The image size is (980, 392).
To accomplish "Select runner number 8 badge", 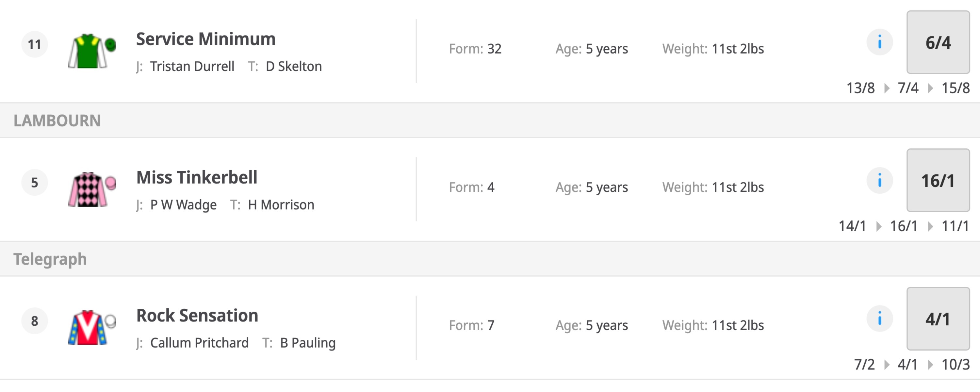I will click(x=35, y=321).
